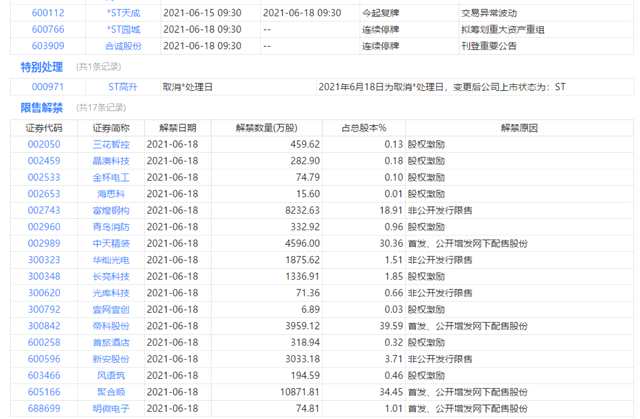Click the 占总股本% column header
The height and width of the screenshot is (419, 640).
point(364,128)
